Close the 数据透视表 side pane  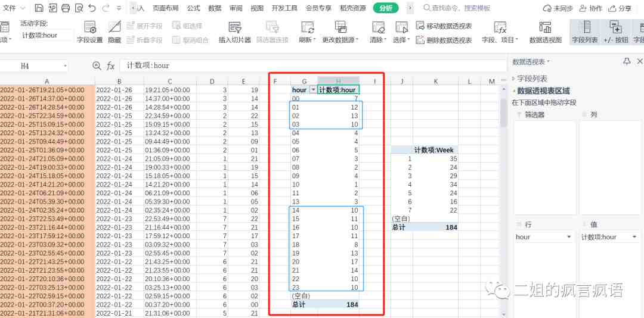[639, 61]
